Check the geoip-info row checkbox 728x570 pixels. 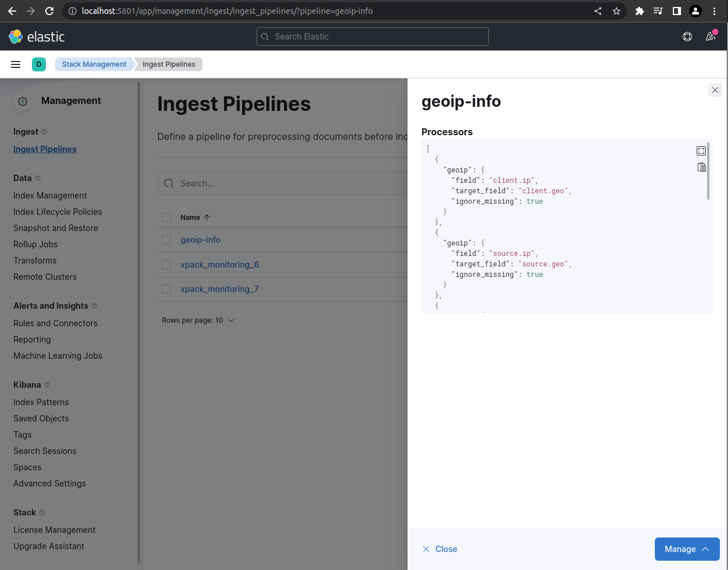coord(167,240)
